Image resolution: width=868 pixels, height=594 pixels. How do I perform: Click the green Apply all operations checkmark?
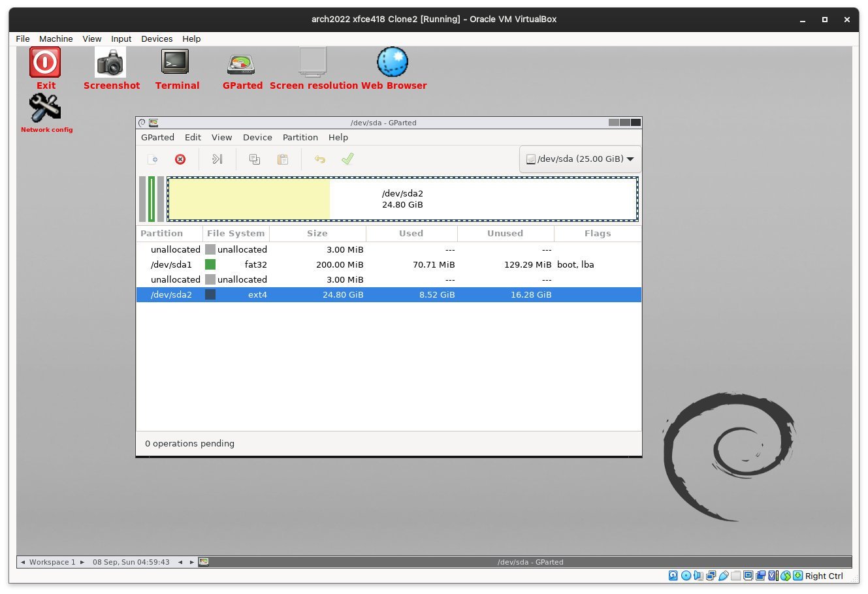[x=347, y=159]
